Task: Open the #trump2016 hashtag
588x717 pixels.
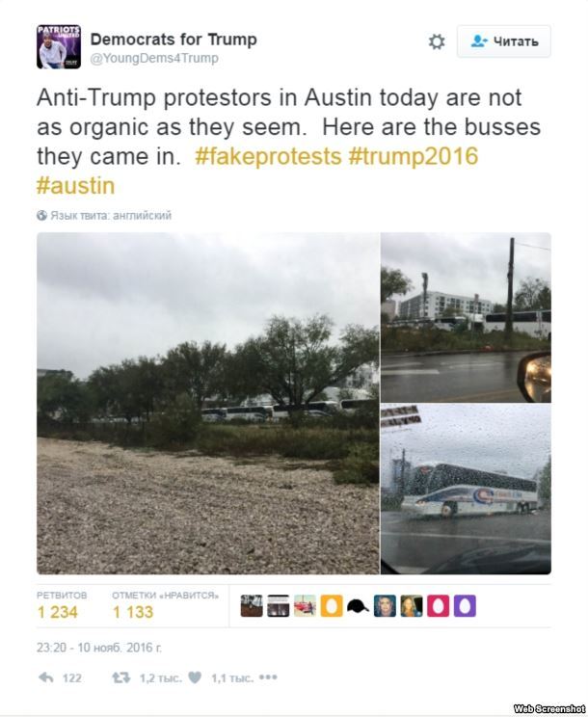Action: pos(414,156)
